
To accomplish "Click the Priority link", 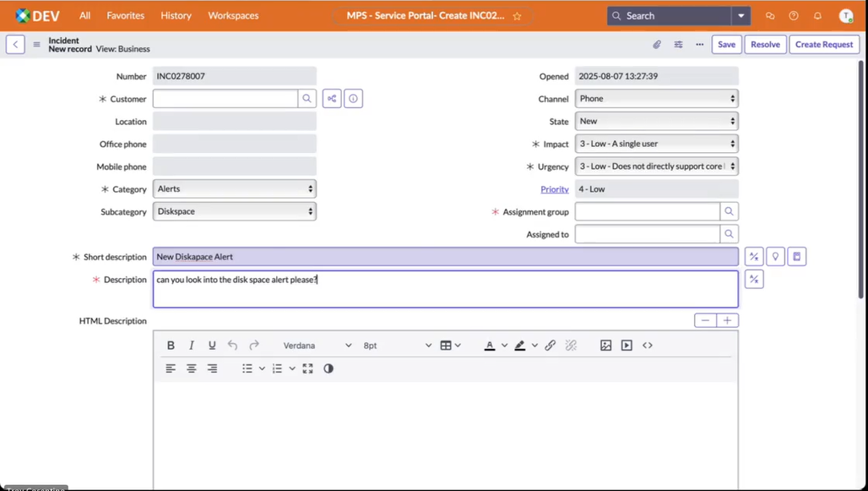I will coord(555,188).
